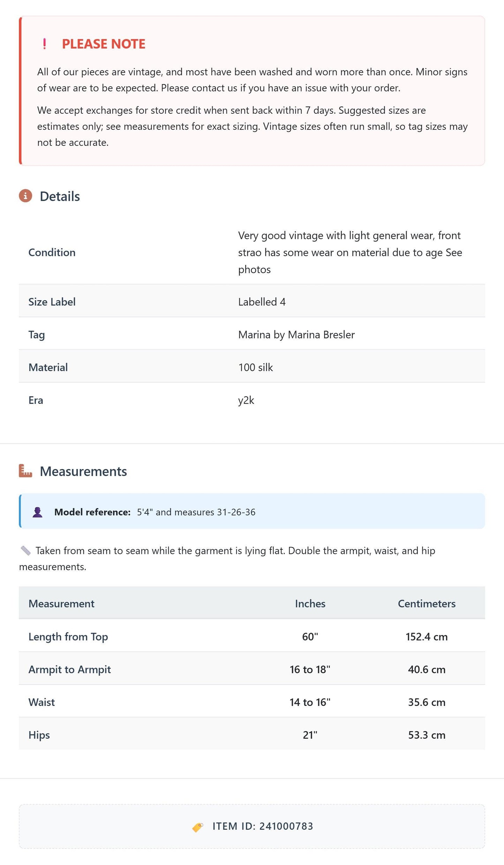
Task: Click the Model reference label
Action: 92,512
